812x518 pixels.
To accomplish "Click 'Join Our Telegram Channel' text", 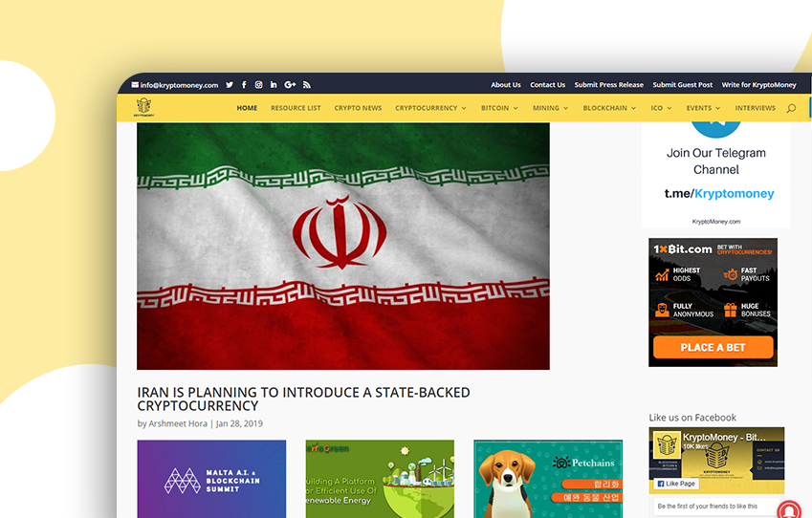I will [716, 161].
